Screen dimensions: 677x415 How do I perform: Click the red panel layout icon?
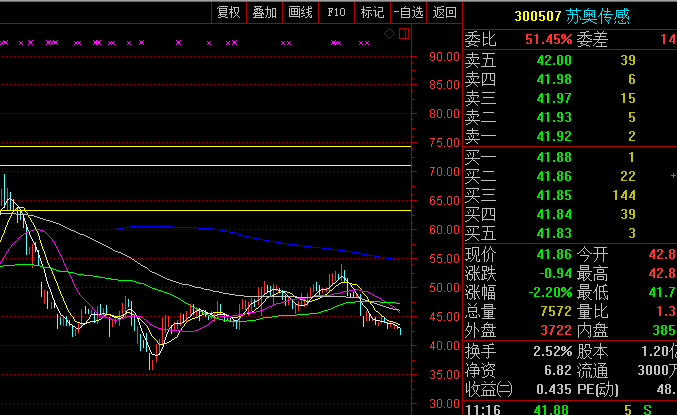tap(404, 33)
